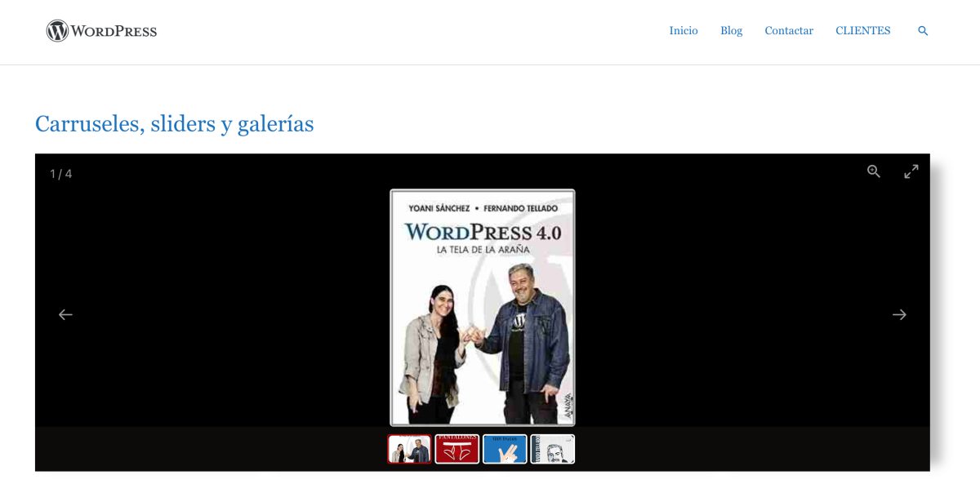This screenshot has height=502, width=980.
Task: Visit the CLIENTES page
Action: click(862, 30)
